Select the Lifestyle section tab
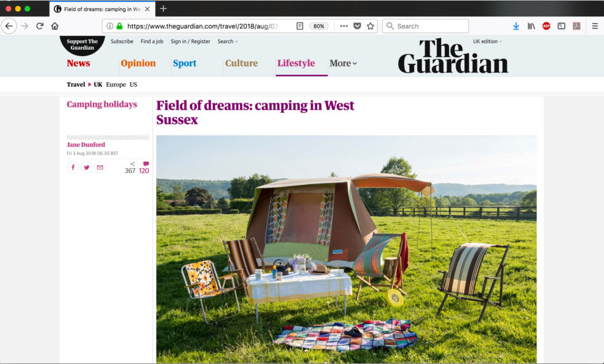Image resolution: width=604 pixels, height=364 pixels. 296,63
